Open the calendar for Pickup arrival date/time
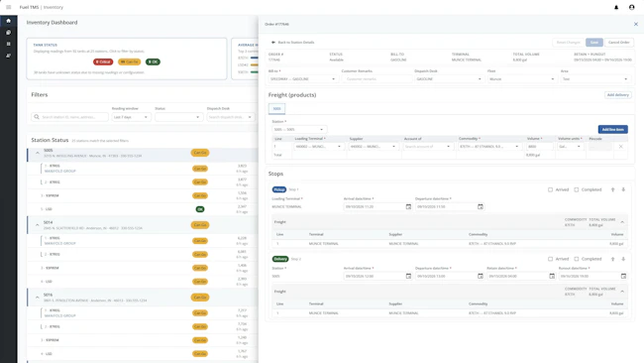 tap(408, 206)
